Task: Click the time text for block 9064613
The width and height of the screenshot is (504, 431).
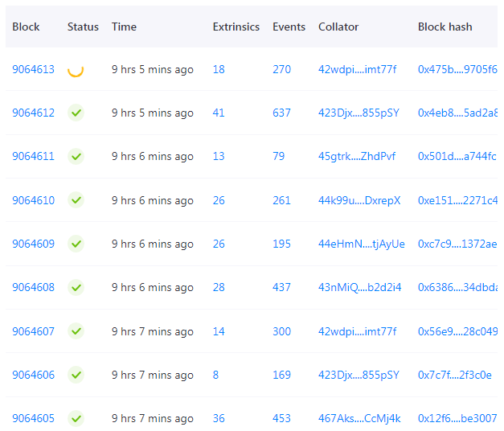Action: click(x=153, y=69)
